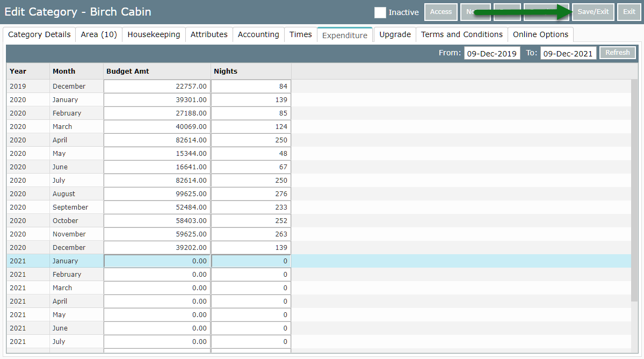This screenshot has width=644, height=359.
Task: Edit March 2021 nights field
Action: point(251,288)
